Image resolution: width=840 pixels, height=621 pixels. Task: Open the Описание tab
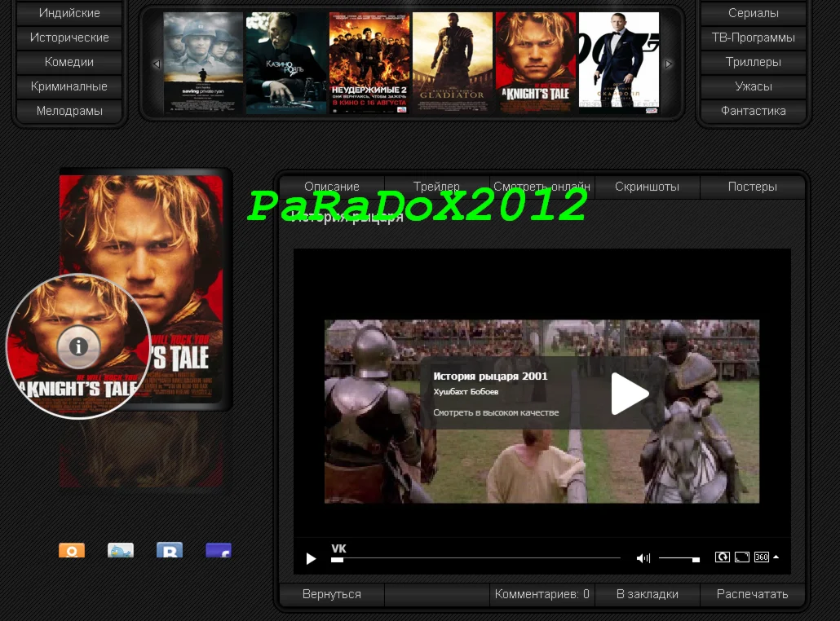332,187
